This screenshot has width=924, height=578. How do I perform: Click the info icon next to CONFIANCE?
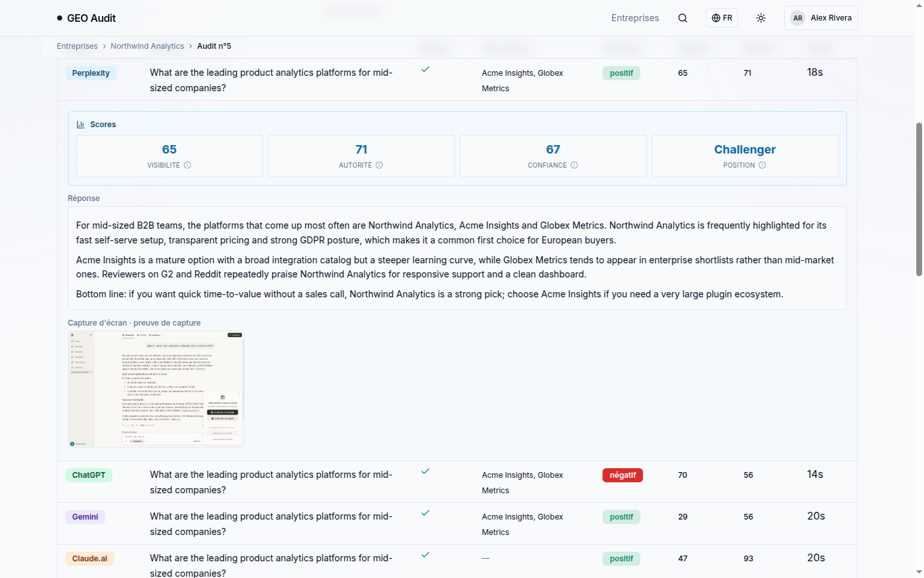point(574,165)
